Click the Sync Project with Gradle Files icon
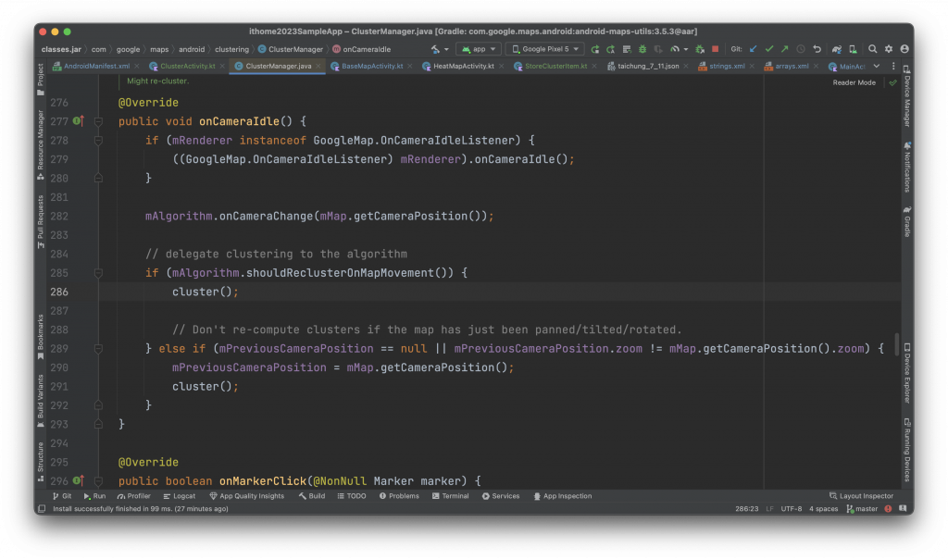Viewport: 948px width, 560px height. (837, 49)
